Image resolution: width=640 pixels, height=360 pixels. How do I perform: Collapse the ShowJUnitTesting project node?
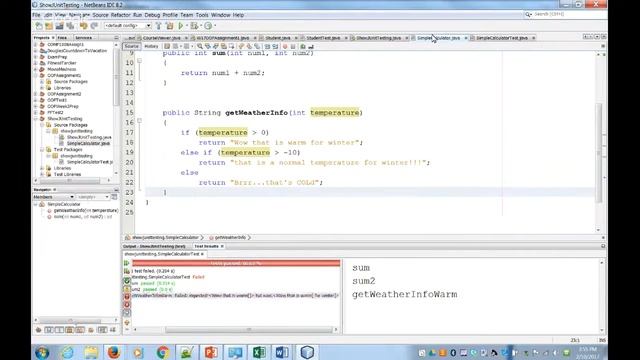(36, 119)
